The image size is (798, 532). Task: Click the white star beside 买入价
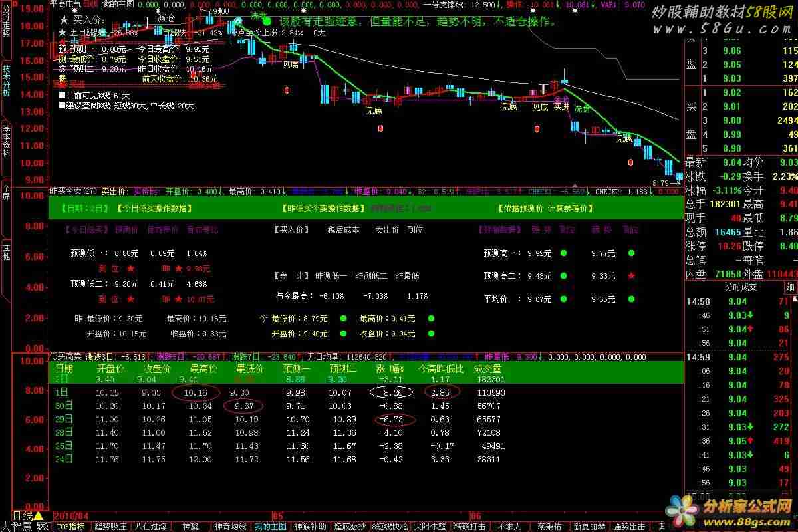click(63, 20)
